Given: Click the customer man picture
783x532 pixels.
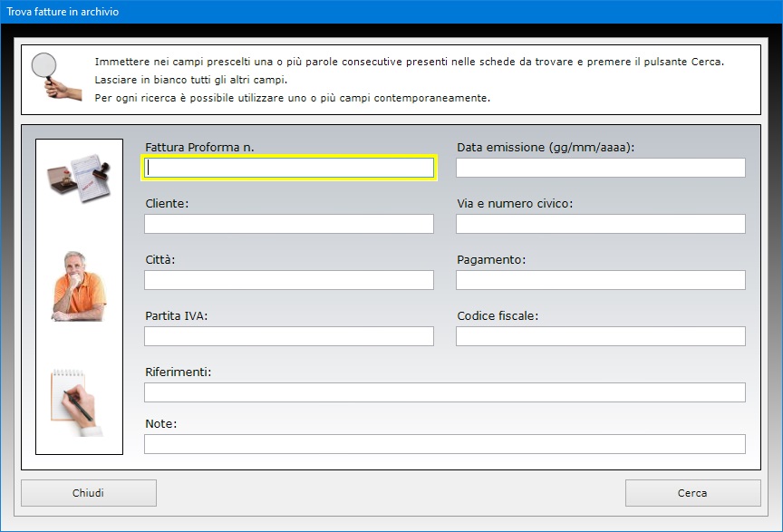Looking at the screenshot, I should click(x=79, y=286).
